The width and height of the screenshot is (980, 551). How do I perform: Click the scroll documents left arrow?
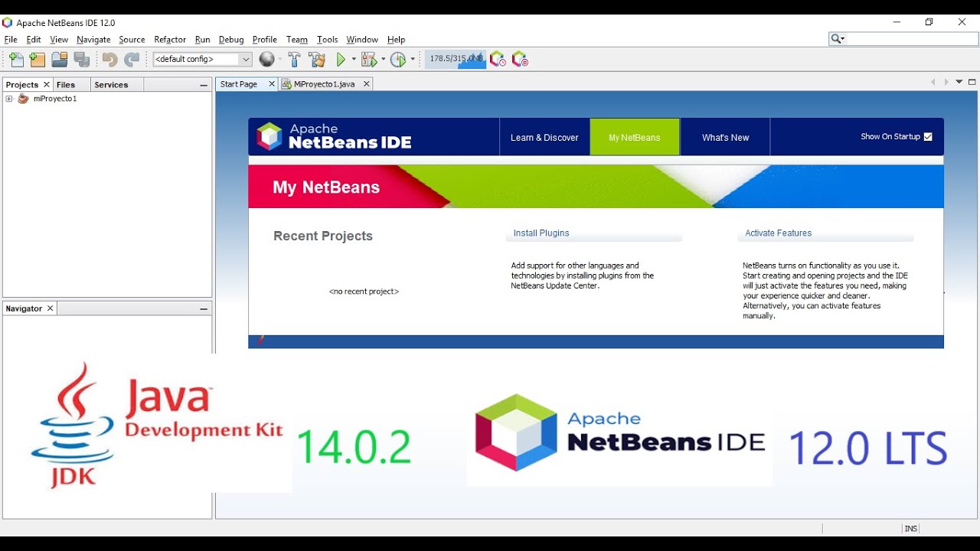[x=933, y=82]
